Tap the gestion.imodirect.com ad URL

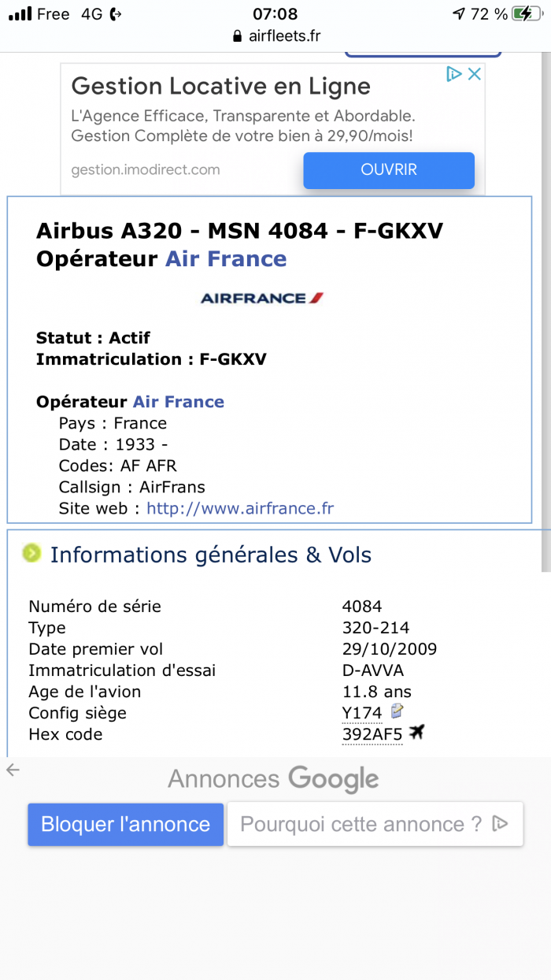coord(146,169)
